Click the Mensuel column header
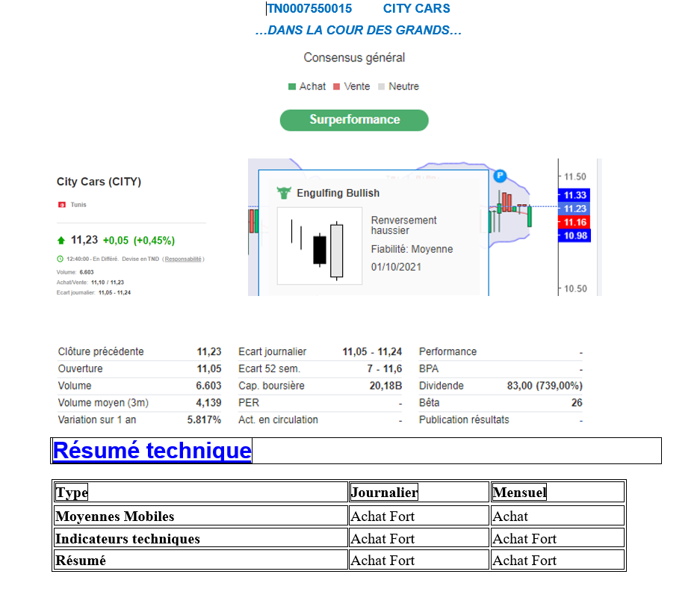Viewport: 700px width, 595px height. pos(519,492)
